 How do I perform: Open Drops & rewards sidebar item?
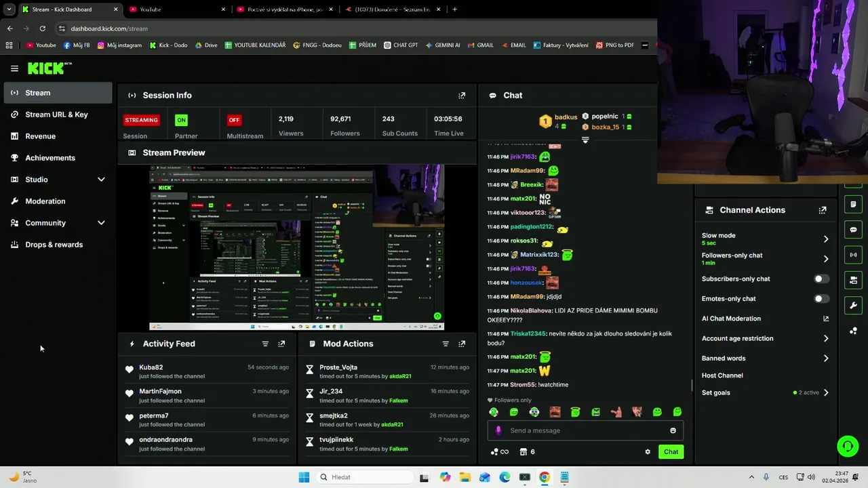tap(58, 245)
